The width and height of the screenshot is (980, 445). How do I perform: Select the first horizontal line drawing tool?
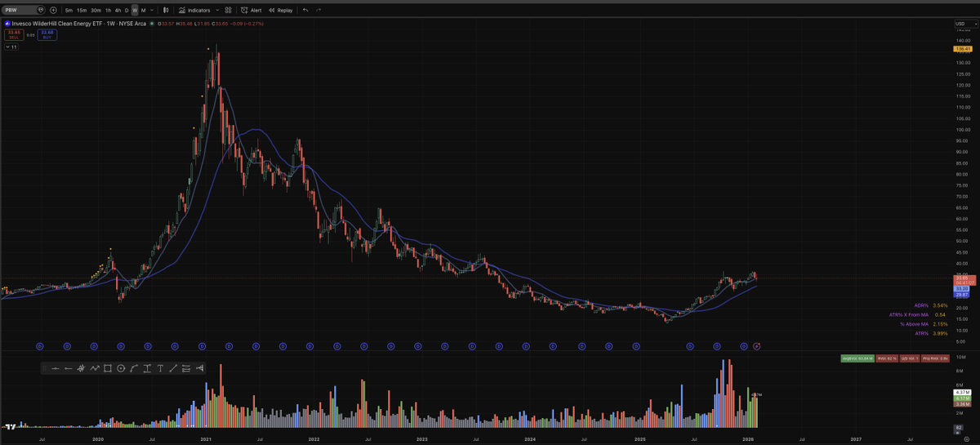[56, 368]
